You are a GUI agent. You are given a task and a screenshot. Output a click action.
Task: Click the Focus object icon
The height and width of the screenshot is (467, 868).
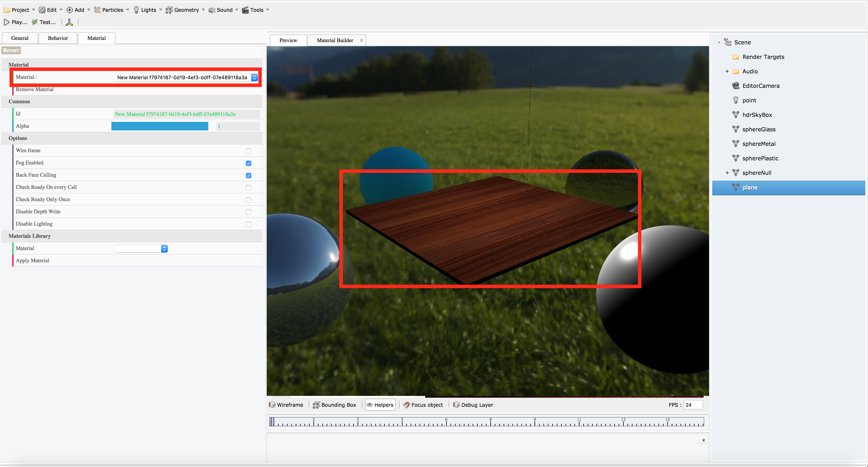406,405
